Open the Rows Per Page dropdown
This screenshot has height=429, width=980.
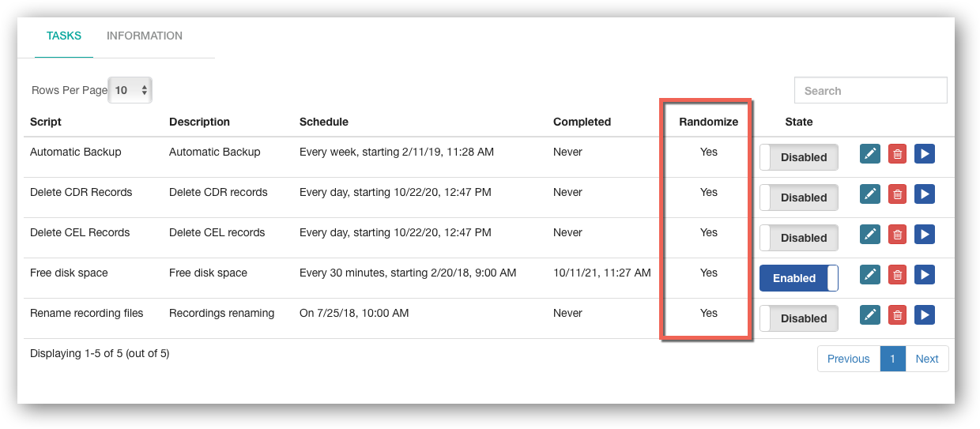[130, 90]
